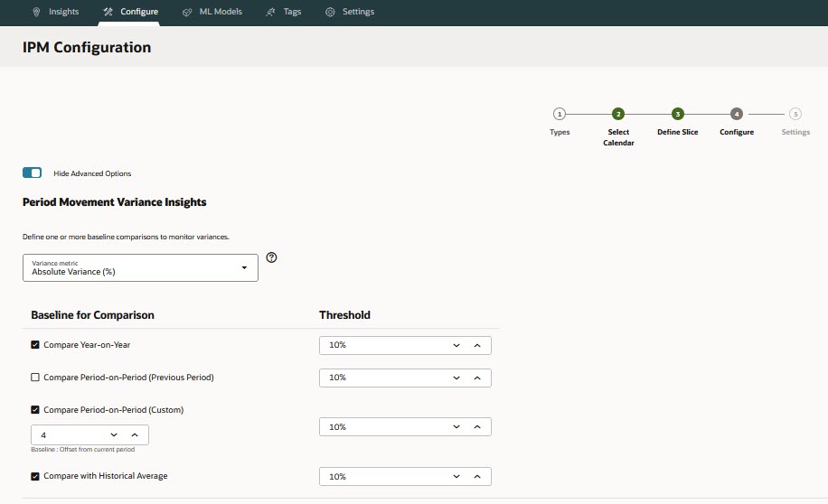Click the Types step label

point(560,132)
